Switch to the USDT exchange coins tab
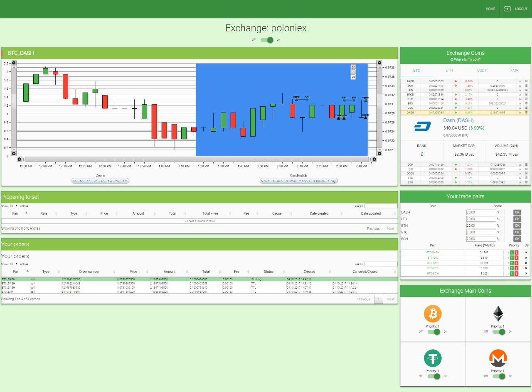 point(482,71)
